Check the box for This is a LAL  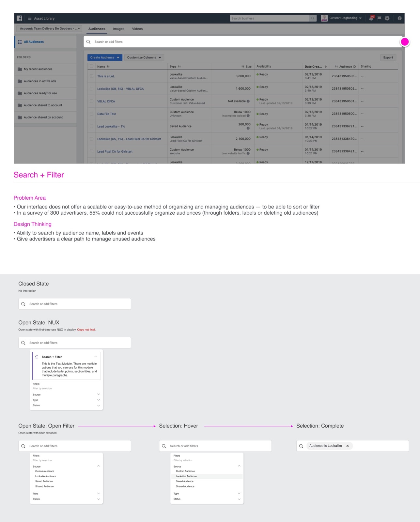[x=91, y=76]
